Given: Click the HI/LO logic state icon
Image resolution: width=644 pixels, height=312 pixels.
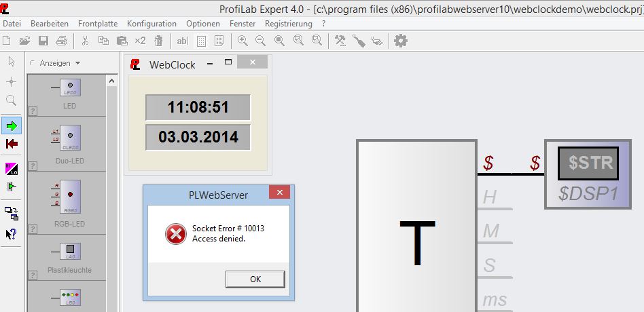Looking at the screenshot, I should [x=12, y=169].
